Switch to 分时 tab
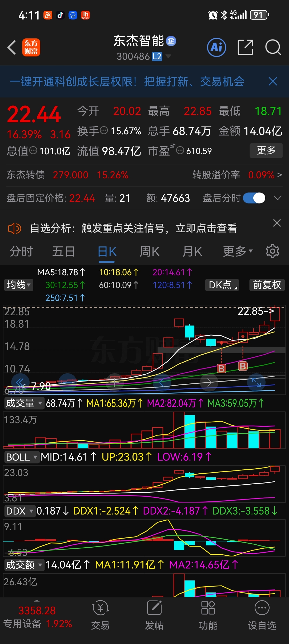The height and width of the screenshot is (644, 289). click(x=21, y=251)
